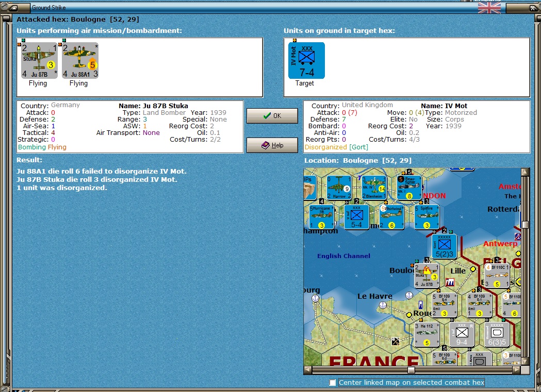Viewport: 541px width, 392px height.
Task: Click the 'Antwerp' map label
Action: pyautogui.click(x=500, y=244)
